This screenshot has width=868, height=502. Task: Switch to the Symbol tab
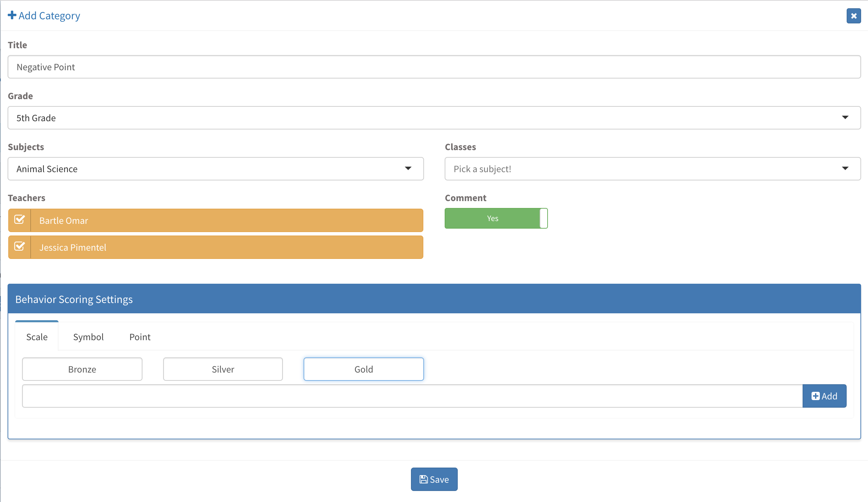tap(88, 337)
